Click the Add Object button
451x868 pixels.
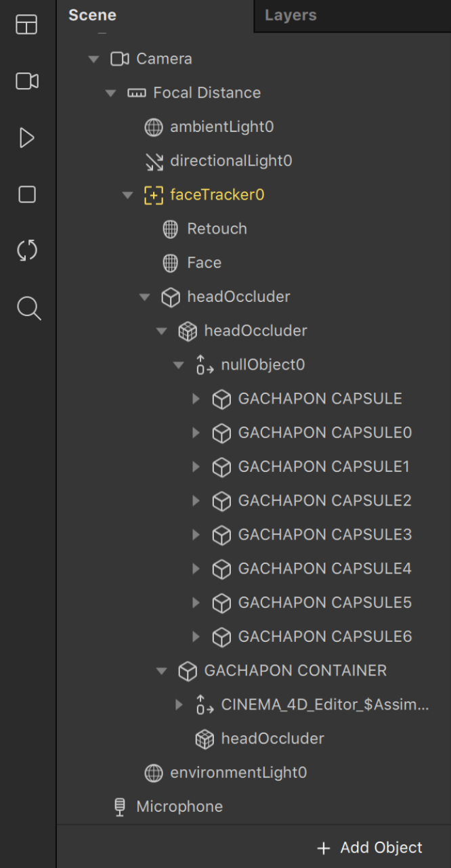pos(370,848)
